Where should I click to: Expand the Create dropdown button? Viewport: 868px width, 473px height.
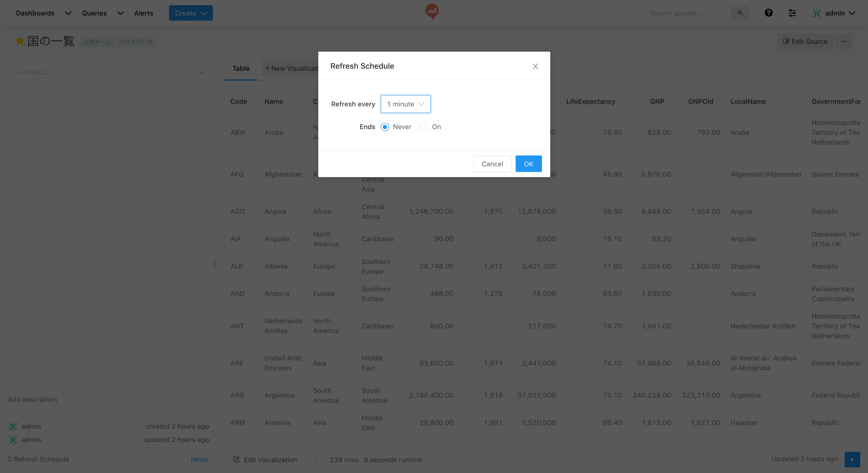(190, 13)
